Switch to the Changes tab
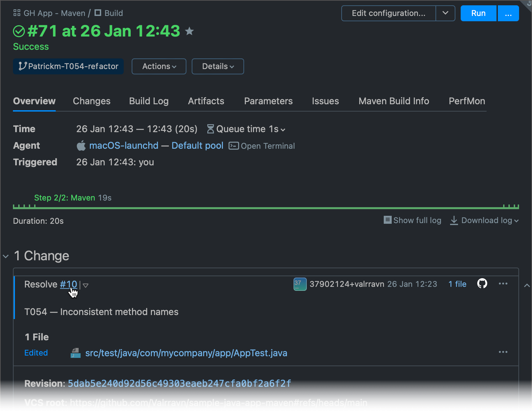Viewport: 532px width, 413px height. 92,101
